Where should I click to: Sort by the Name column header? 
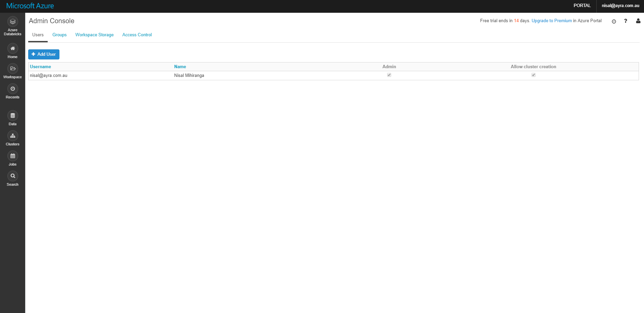pos(180,67)
